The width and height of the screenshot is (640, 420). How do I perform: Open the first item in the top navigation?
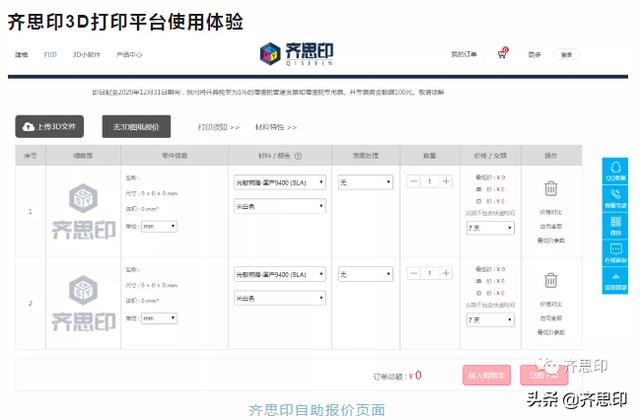click(22, 54)
